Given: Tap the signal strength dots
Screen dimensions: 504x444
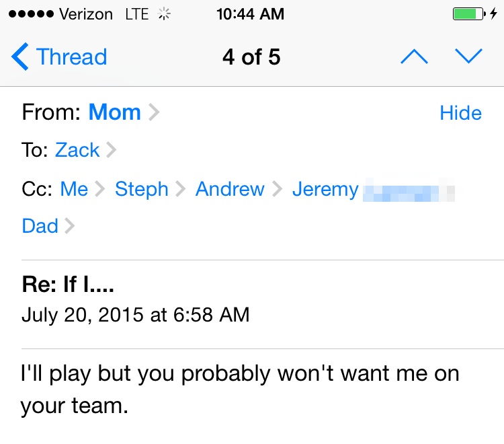Looking at the screenshot, I should coord(26,14).
